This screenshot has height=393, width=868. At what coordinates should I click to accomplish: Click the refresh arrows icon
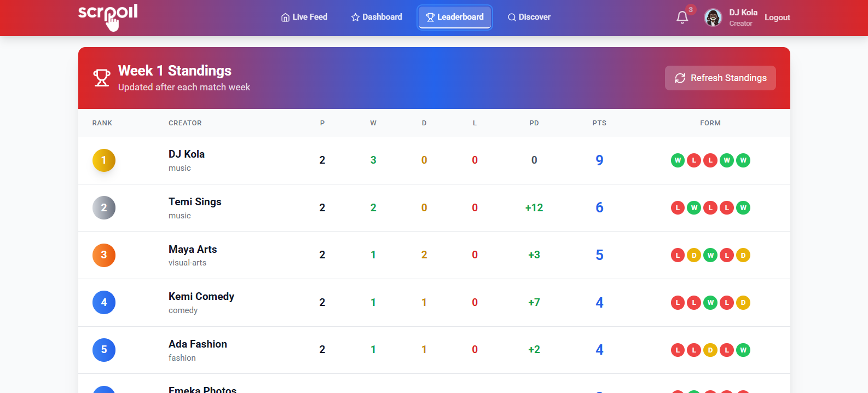(680, 78)
